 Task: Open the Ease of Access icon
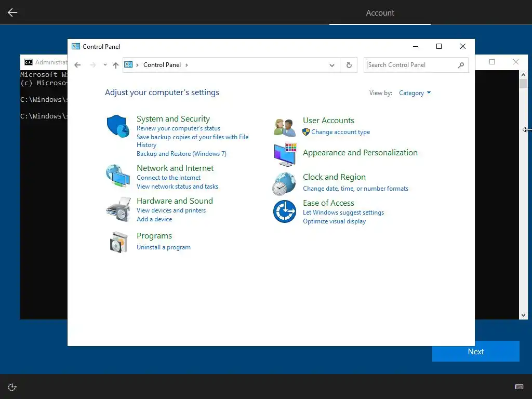284,211
